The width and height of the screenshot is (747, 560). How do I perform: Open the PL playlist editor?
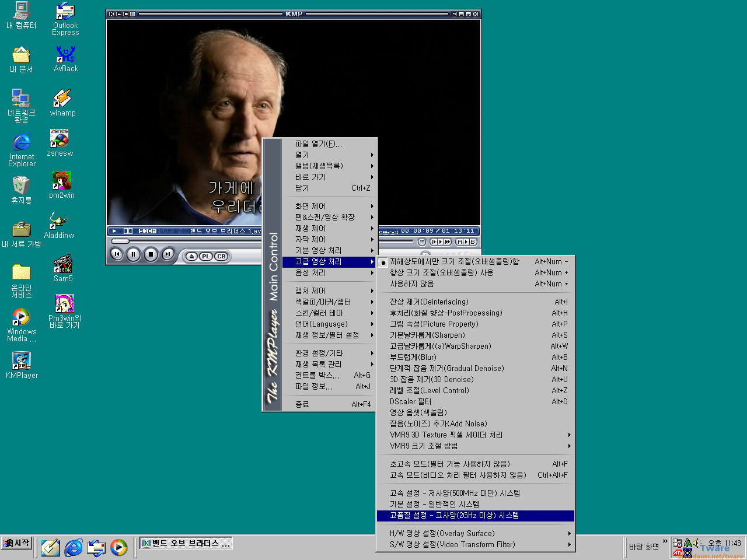pyautogui.click(x=206, y=257)
